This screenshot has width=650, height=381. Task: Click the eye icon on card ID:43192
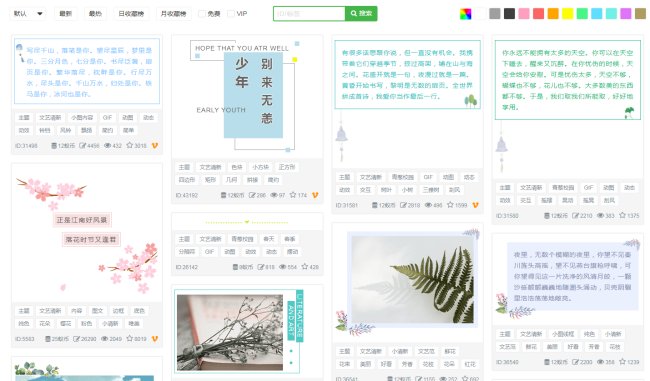pos(274,195)
